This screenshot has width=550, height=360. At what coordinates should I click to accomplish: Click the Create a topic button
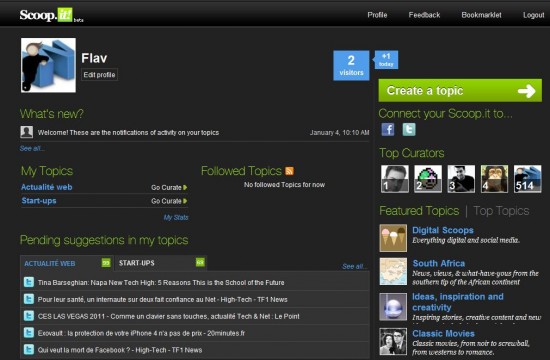click(x=460, y=91)
